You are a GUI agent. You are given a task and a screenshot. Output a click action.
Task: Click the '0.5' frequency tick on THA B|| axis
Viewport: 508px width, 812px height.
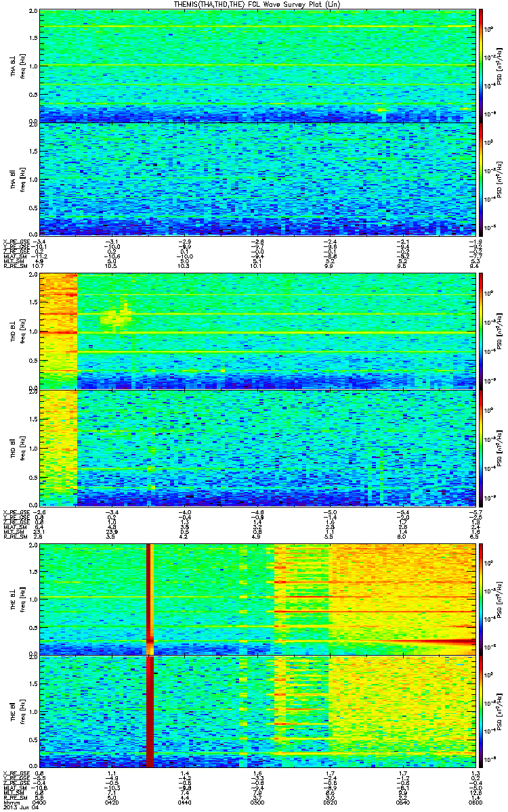[x=33, y=207]
